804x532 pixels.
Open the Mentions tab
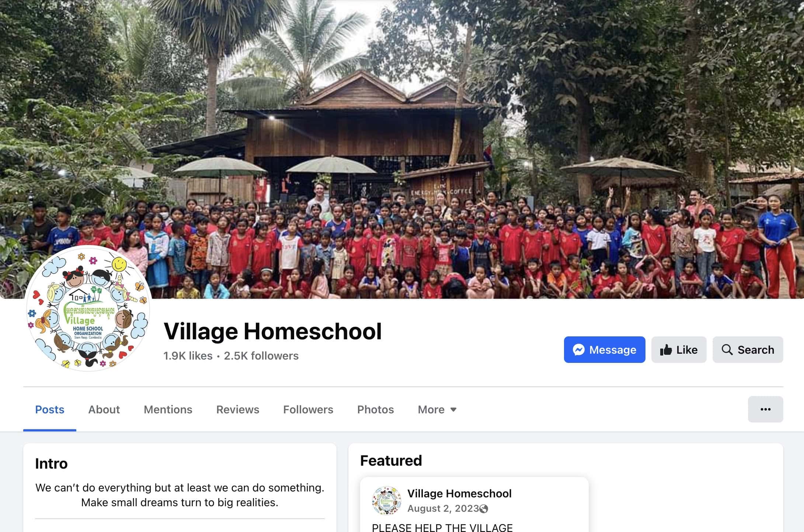point(168,410)
